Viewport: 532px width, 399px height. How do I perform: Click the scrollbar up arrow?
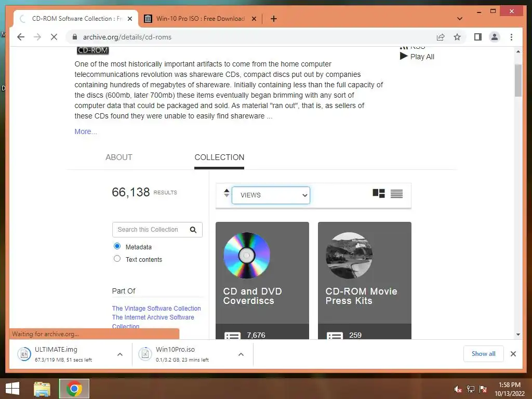coord(518,51)
